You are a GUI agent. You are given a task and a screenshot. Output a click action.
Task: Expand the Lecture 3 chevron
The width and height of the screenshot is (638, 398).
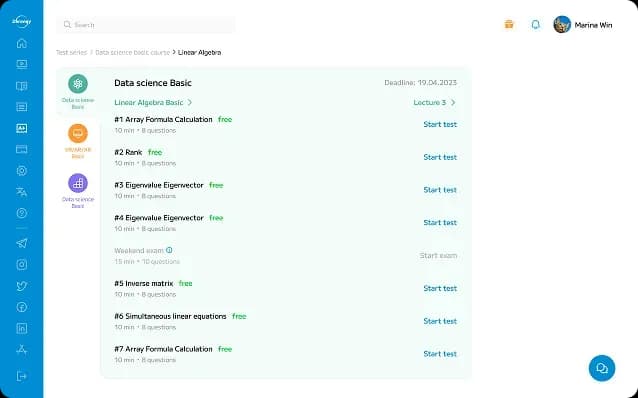tap(453, 103)
